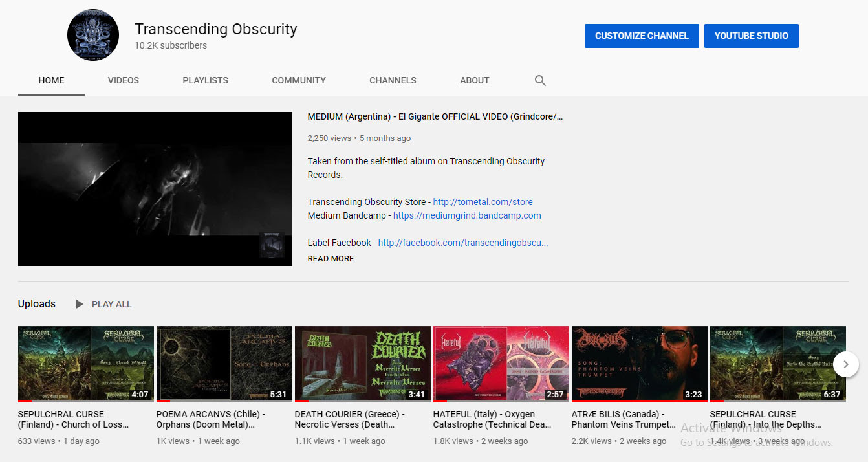Open the Home tab
Screen dimensions: 868x462
(52, 80)
